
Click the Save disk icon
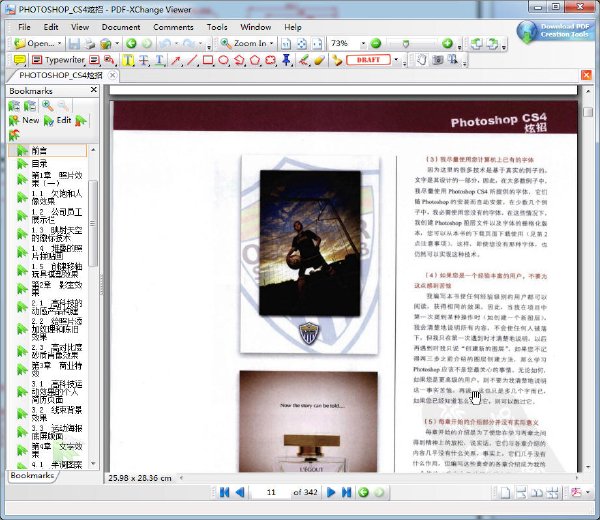pos(74,44)
